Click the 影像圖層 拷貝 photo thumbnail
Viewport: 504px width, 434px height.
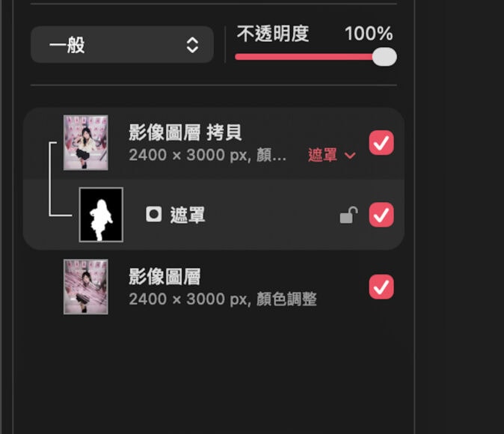86,142
